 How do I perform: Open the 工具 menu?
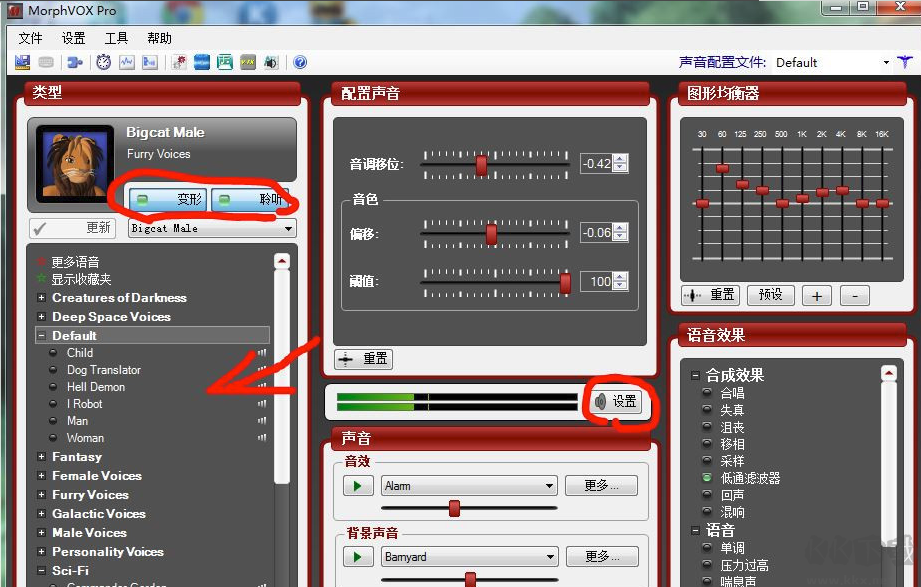[x=116, y=37]
